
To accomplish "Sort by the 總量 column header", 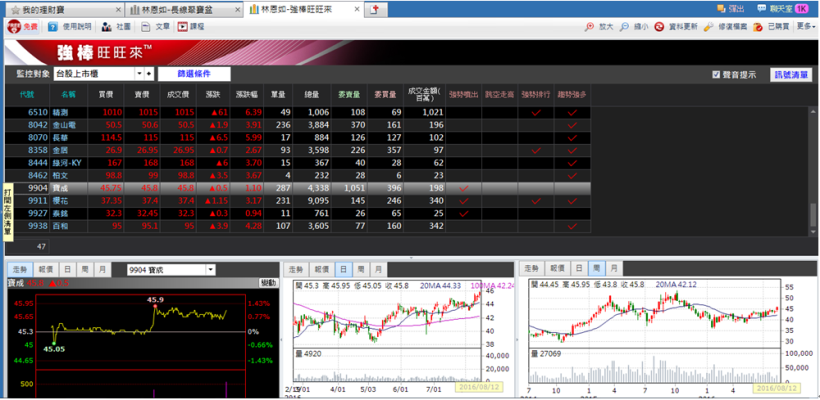I will point(312,95).
